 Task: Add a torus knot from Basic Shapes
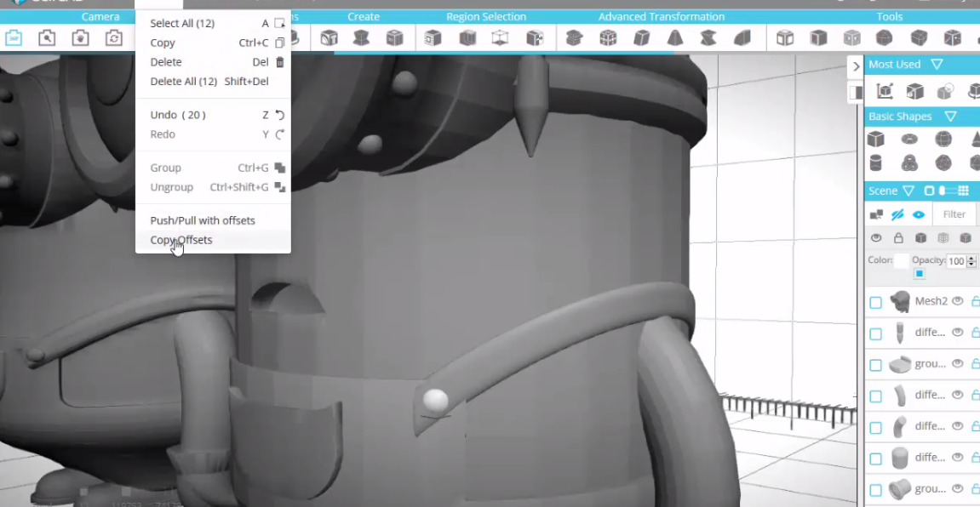909,163
